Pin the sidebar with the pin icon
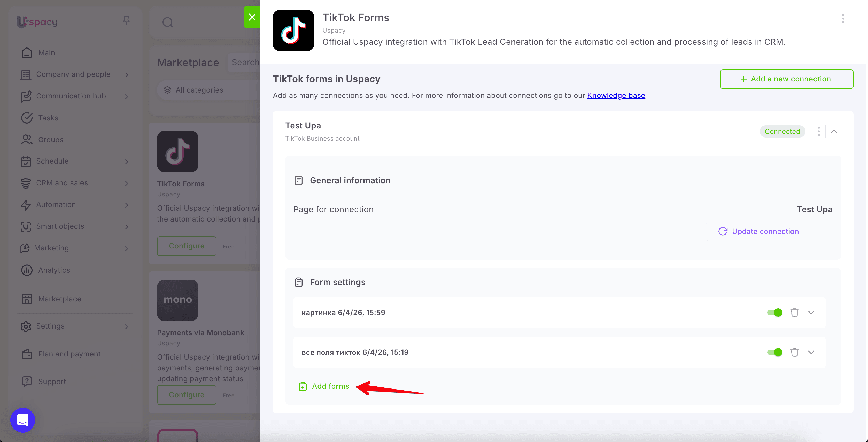 pyautogui.click(x=126, y=21)
